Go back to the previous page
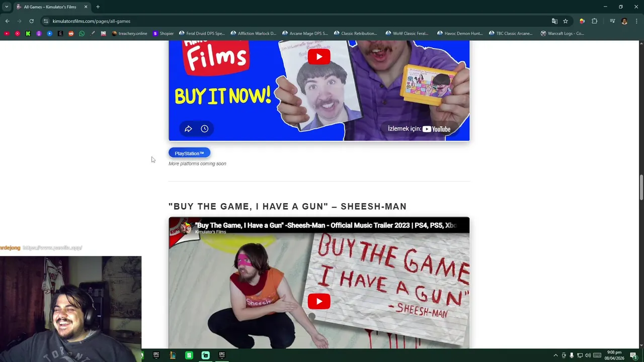Image resolution: width=644 pixels, height=362 pixels. tap(7, 21)
